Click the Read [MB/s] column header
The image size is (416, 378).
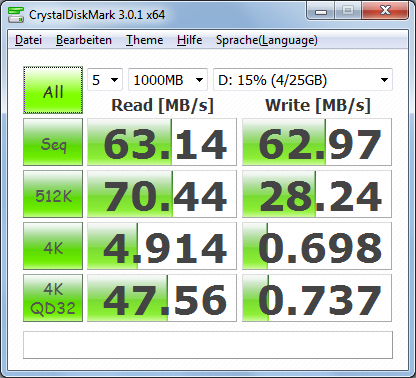(162, 106)
